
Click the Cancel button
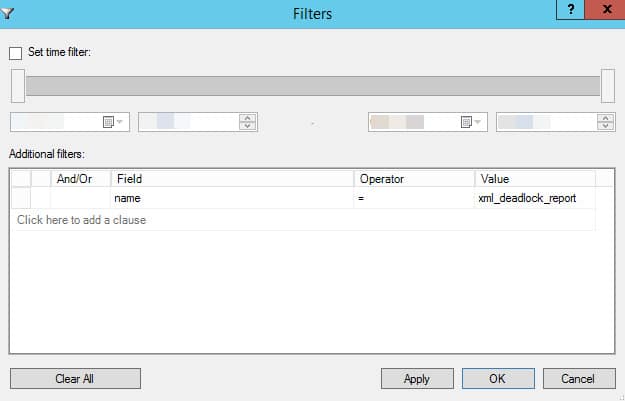(579, 378)
